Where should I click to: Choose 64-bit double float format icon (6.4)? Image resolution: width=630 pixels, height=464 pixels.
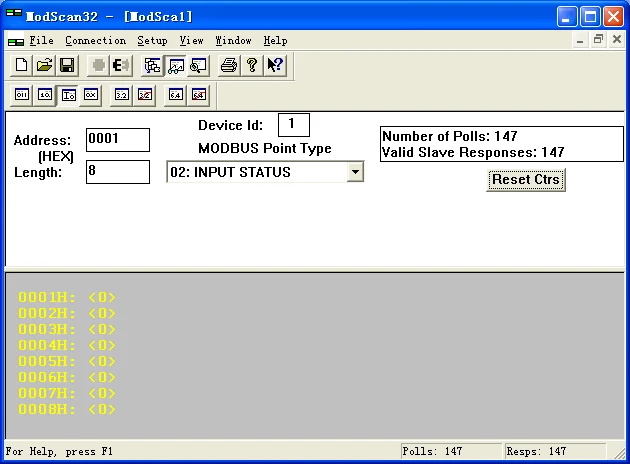(x=176, y=95)
